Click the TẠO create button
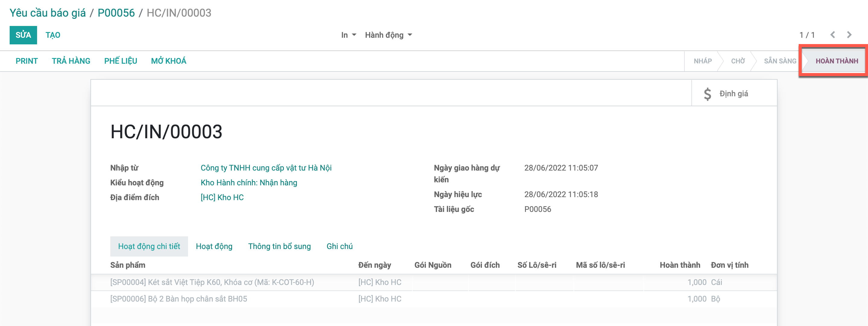This screenshot has width=868, height=326. pos(53,35)
